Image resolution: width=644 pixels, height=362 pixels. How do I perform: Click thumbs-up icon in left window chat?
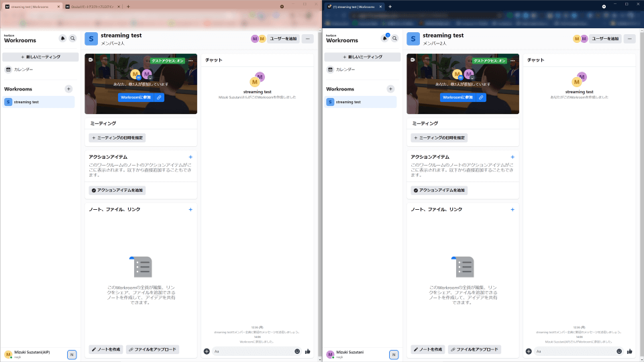point(307,351)
